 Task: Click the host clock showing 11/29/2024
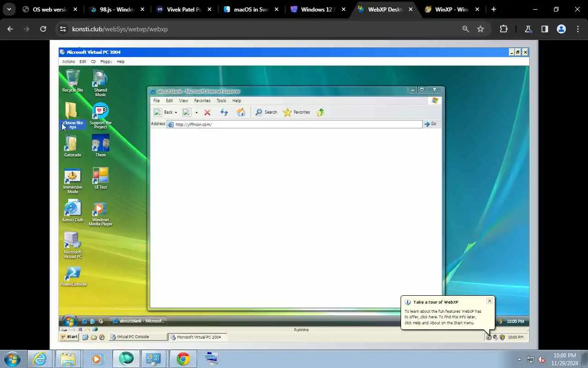[x=565, y=359]
